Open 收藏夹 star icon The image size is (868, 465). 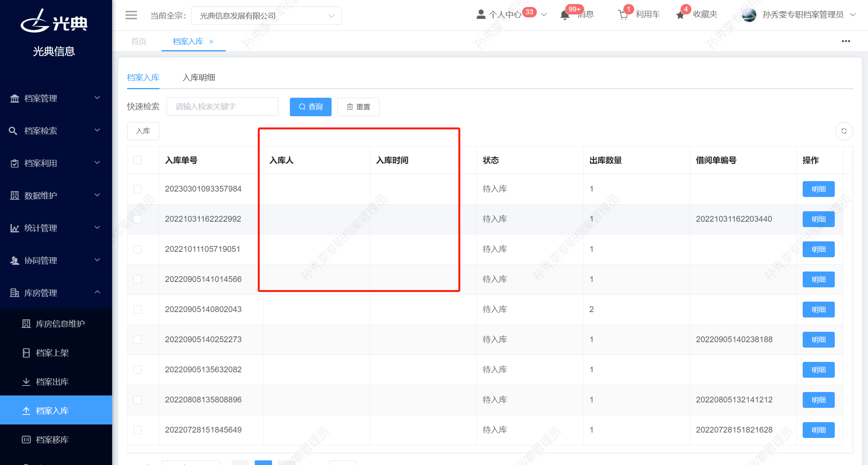tap(680, 15)
